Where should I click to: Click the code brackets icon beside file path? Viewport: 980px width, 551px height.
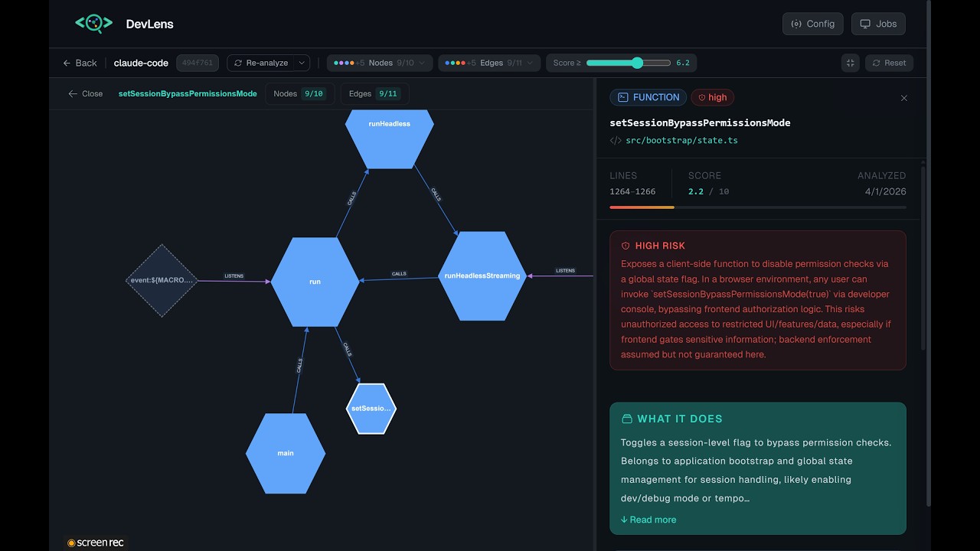pos(616,141)
